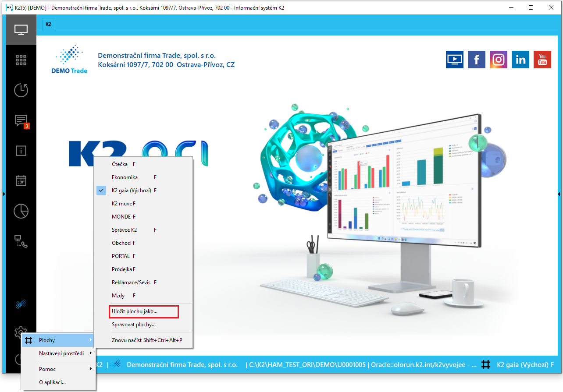The height and width of the screenshot is (392, 563).
Task: Select the Reklamace/Sevis desktop
Action: point(143,283)
